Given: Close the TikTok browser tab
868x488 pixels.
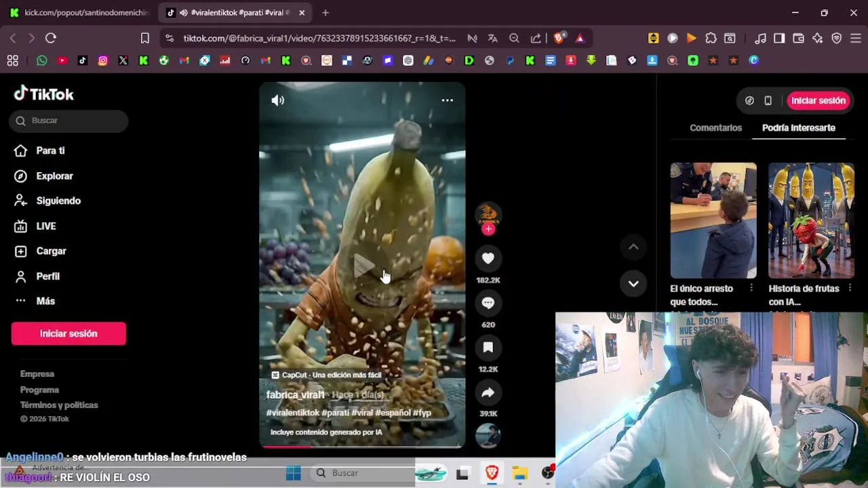Looking at the screenshot, I should coord(302,12).
